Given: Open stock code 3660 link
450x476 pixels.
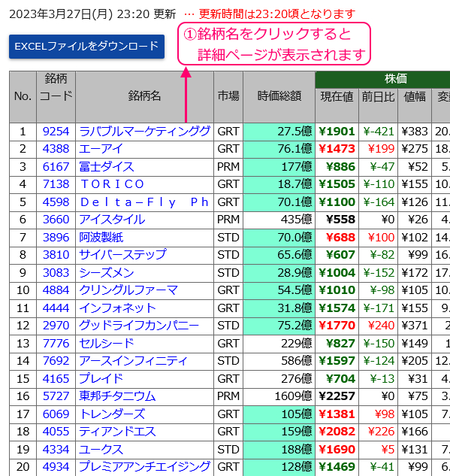Looking at the screenshot, I should [x=56, y=219].
